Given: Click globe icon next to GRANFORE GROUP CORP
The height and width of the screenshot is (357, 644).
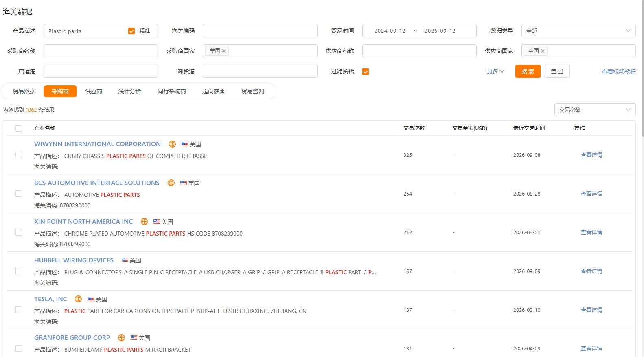Looking at the screenshot, I should pos(121,338).
